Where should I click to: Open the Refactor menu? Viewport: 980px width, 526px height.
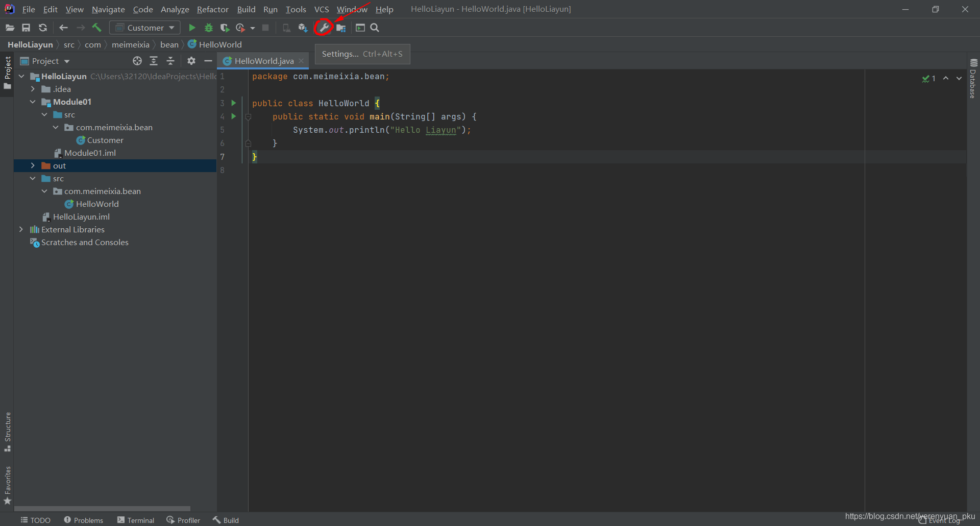click(212, 9)
